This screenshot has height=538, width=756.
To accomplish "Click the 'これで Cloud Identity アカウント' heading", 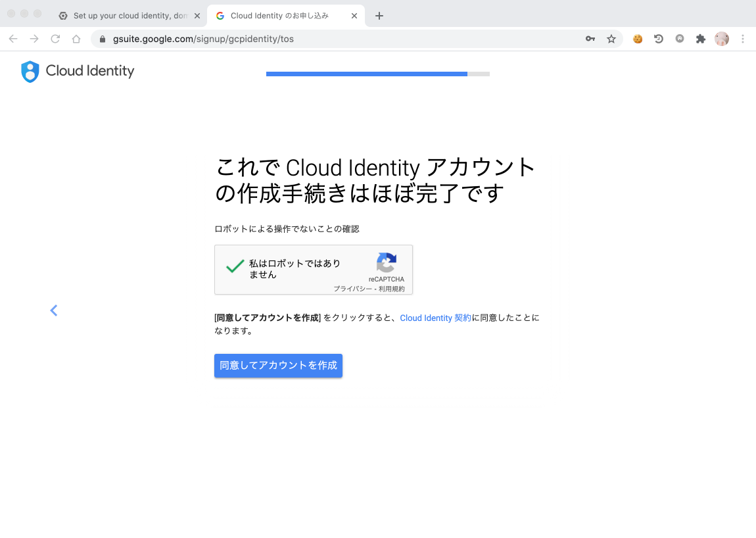I will click(x=375, y=168).
